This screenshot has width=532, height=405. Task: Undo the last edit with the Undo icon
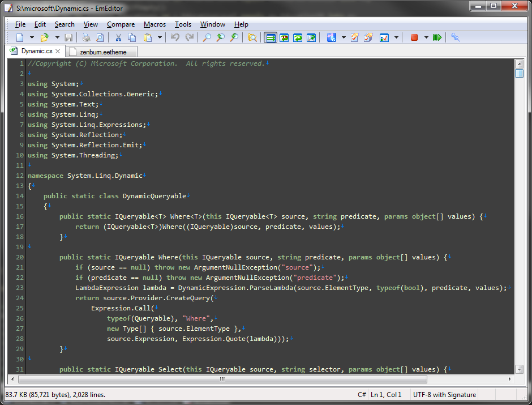pos(175,37)
